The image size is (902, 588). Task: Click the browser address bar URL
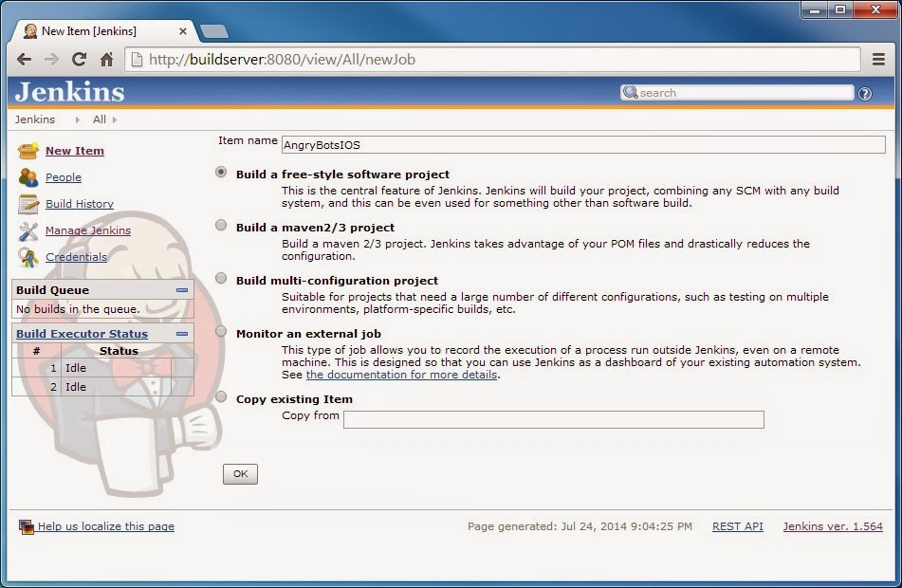[492, 59]
